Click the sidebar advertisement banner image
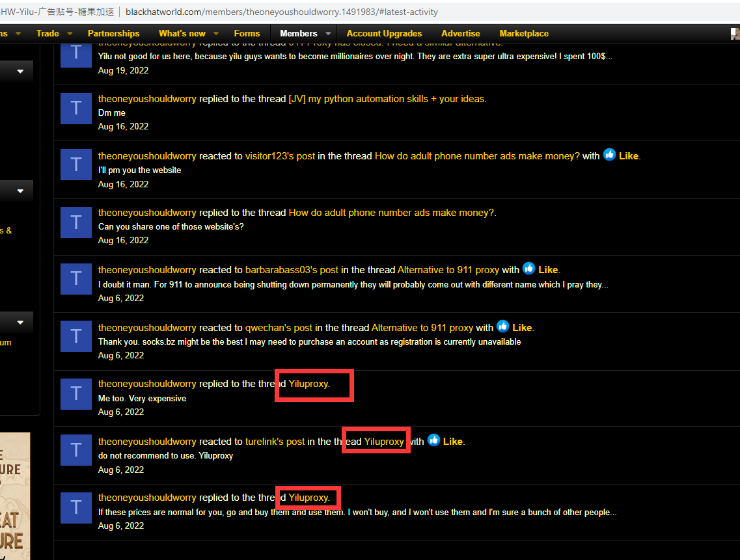The width and height of the screenshot is (740, 560). coord(15,496)
